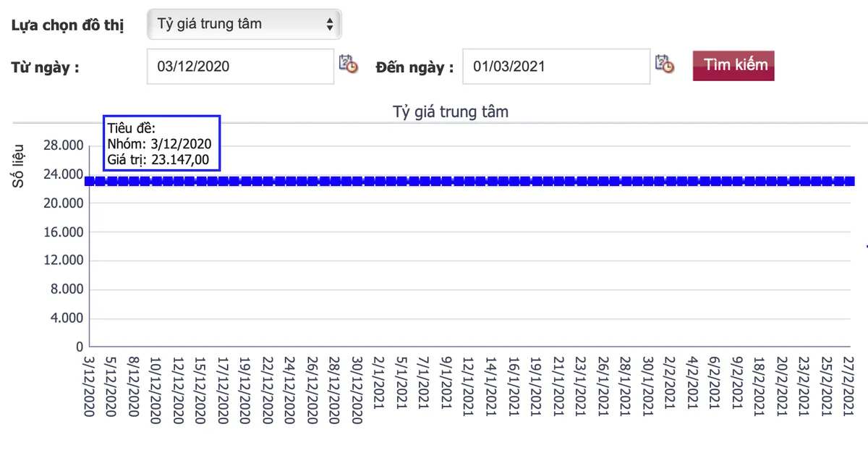Open the calendar picker for Từ ngày

coord(348,64)
